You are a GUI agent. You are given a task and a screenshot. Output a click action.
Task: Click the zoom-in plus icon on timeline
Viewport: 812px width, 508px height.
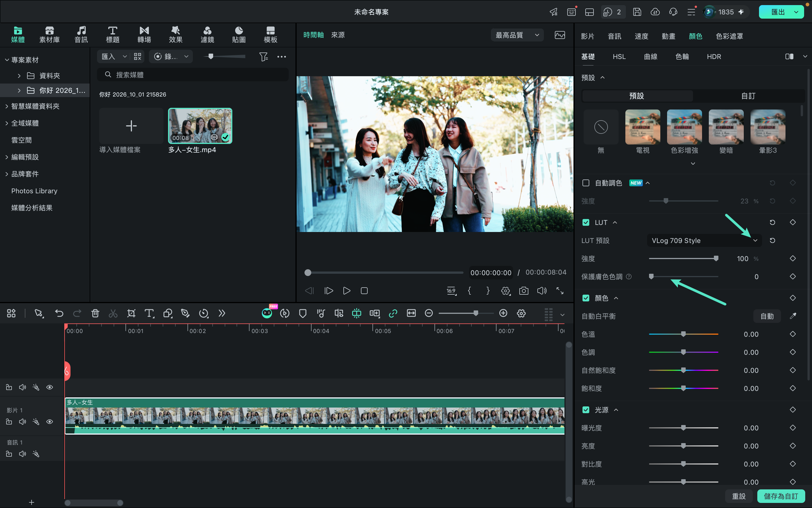click(x=503, y=313)
